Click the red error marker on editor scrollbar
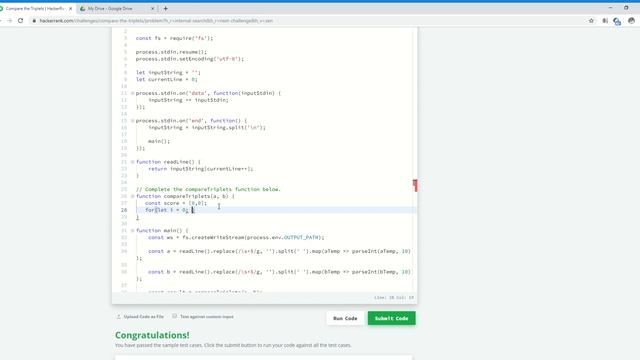 (415, 185)
